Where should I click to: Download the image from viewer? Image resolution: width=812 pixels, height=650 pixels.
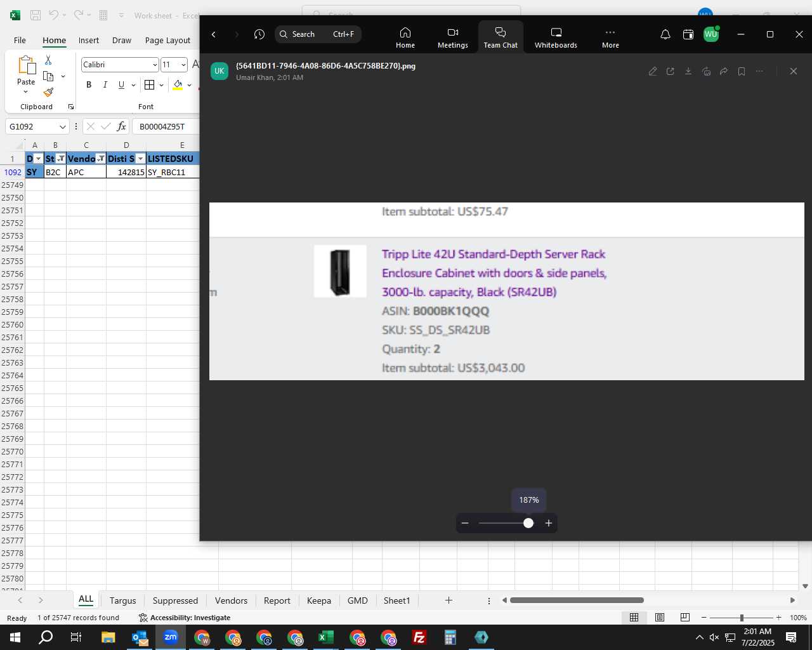coord(688,71)
